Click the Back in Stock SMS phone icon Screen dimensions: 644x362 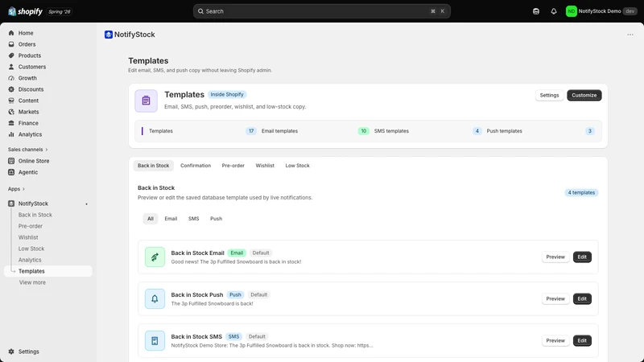[x=155, y=340]
